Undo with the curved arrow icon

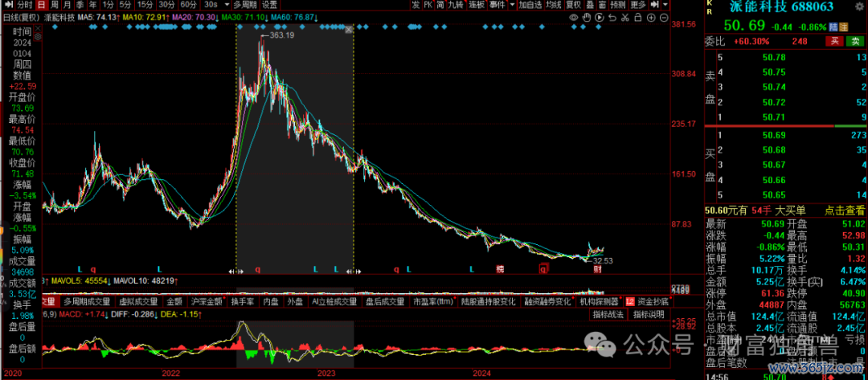tap(612, 18)
